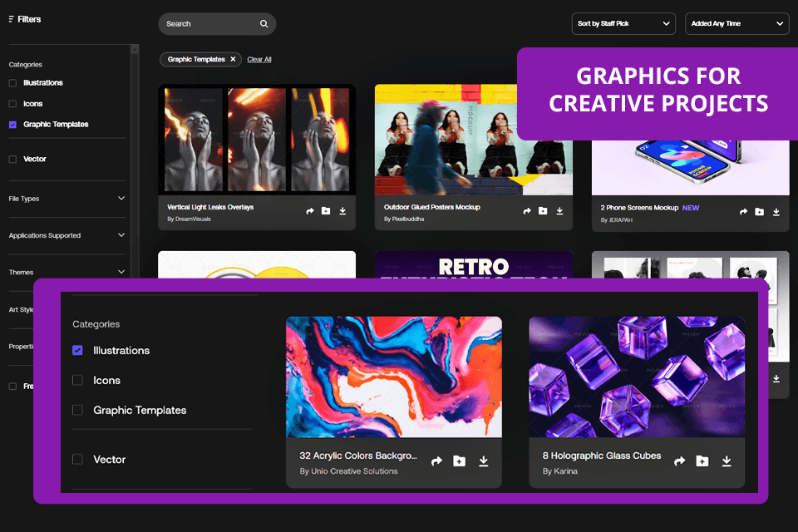Check Vector in the enlarged panel

tap(77, 459)
